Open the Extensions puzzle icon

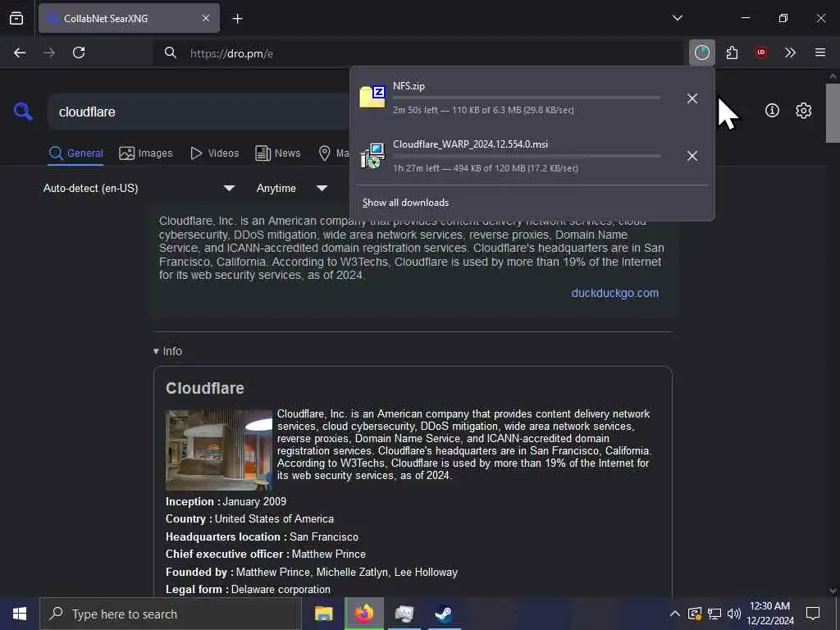[x=732, y=52]
